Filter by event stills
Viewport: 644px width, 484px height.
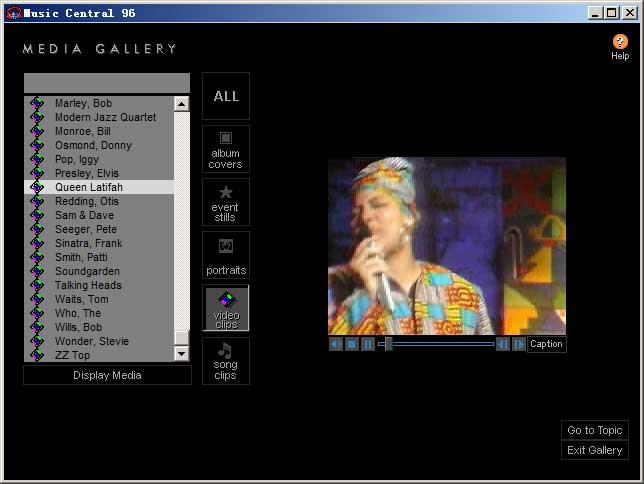point(226,202)
